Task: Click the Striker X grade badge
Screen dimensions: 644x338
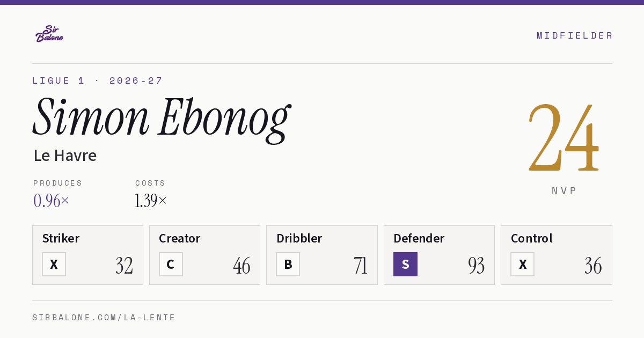Action: pyautogui.click(x=54, y=264)
